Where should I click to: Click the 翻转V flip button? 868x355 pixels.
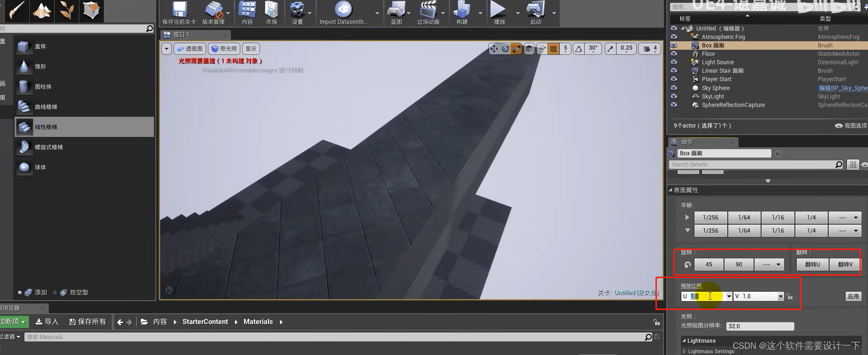coord(845,264)
